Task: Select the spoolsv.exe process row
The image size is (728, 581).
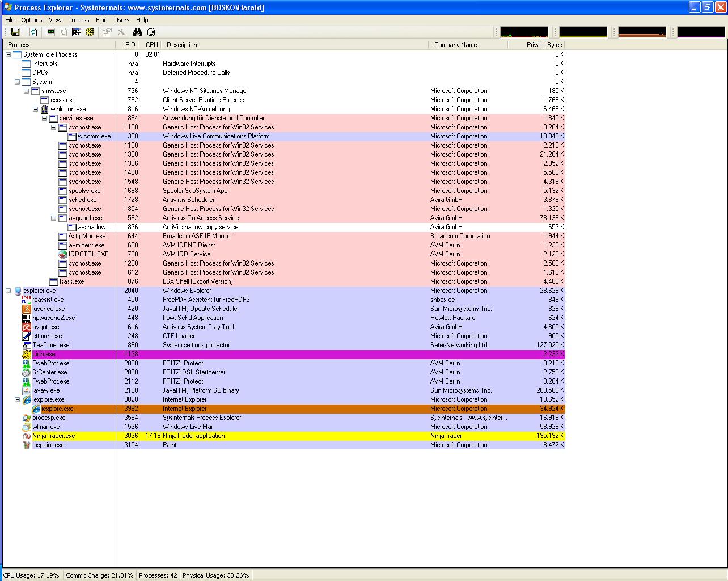Action: coord(284,191)
